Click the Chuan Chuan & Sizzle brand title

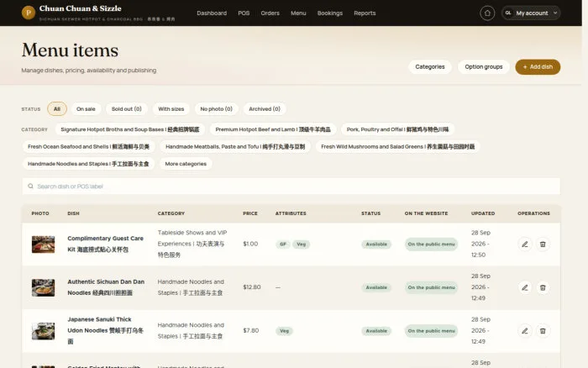(81, 8)
